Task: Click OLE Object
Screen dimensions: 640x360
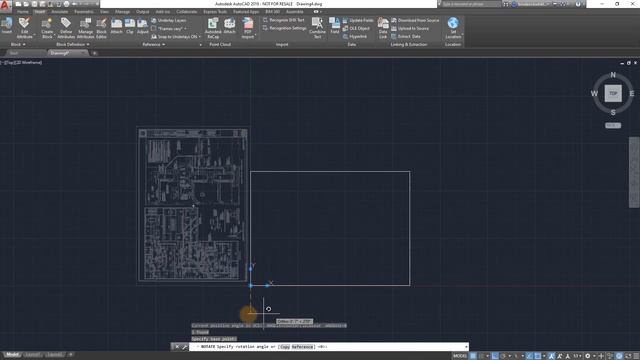Action: (x=356, y=29)
